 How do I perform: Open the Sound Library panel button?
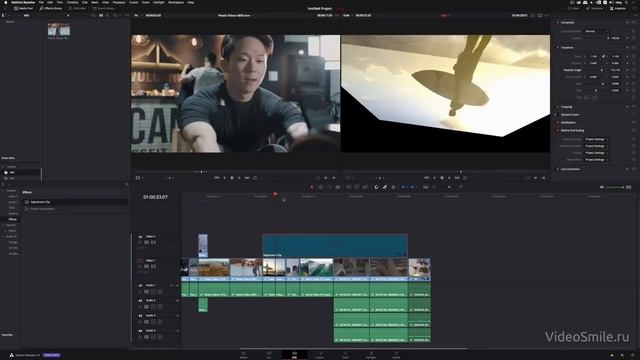pos(104,8)
